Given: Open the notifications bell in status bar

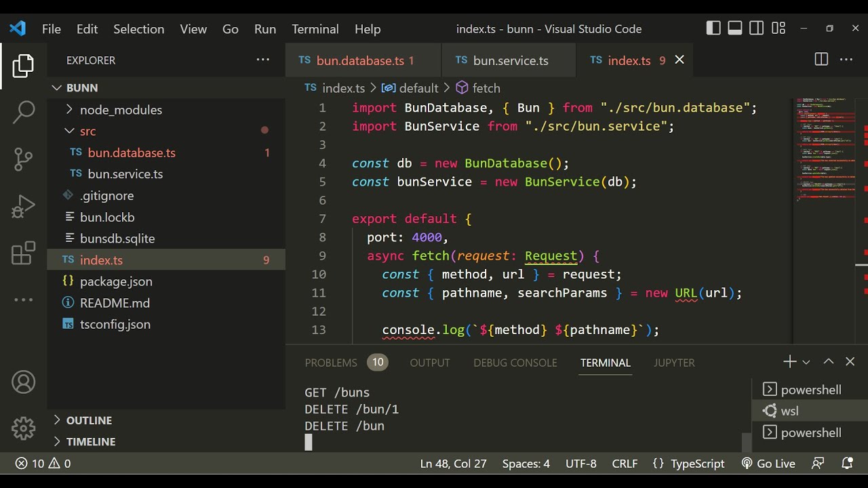Looking at the screenshot, I should 847,464.
